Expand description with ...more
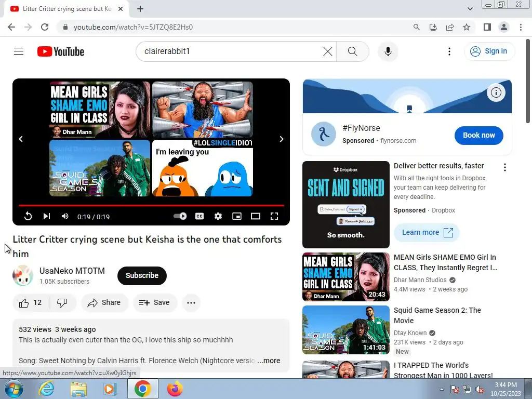 (x=269, y=361)
